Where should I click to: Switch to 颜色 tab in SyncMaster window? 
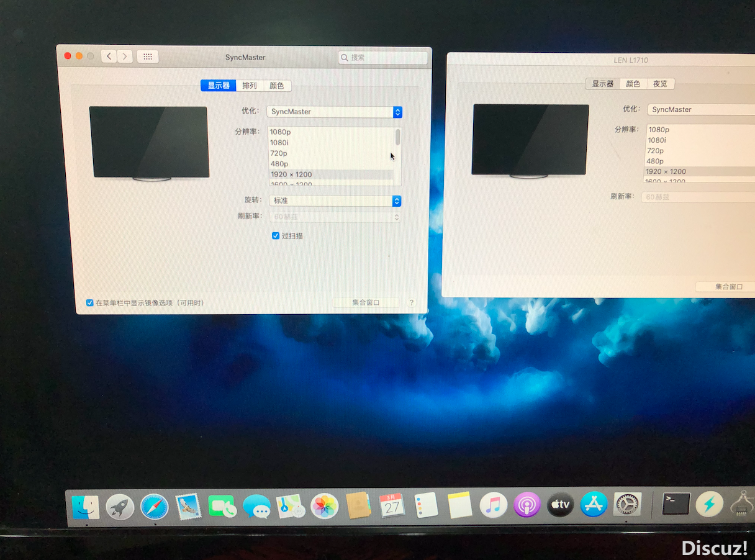(x=277, y=86)
